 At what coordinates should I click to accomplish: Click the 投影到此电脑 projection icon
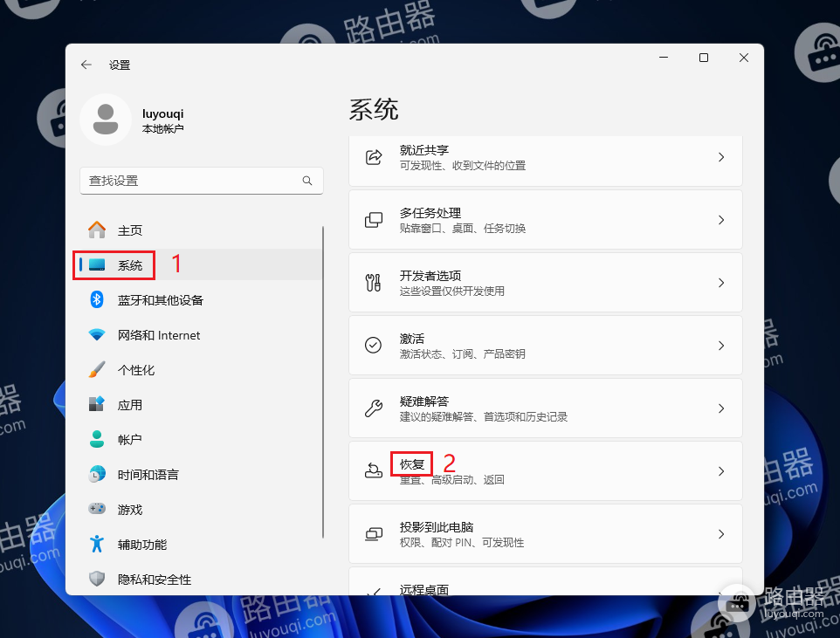374,533
